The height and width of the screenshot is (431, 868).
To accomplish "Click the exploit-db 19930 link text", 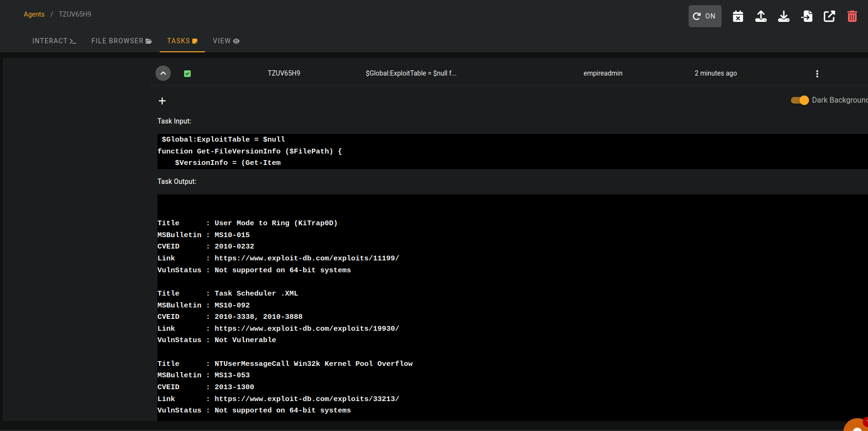I will 307,328.
